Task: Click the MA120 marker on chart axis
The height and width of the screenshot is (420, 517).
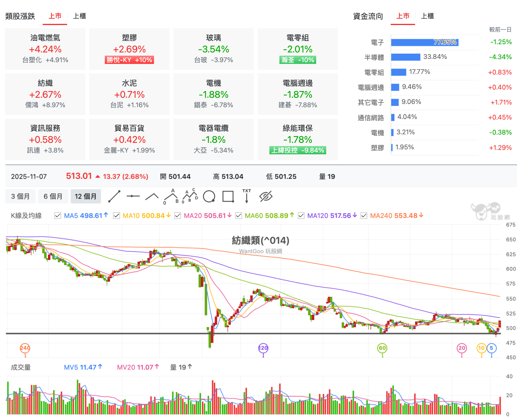Action: coord(263,348)
